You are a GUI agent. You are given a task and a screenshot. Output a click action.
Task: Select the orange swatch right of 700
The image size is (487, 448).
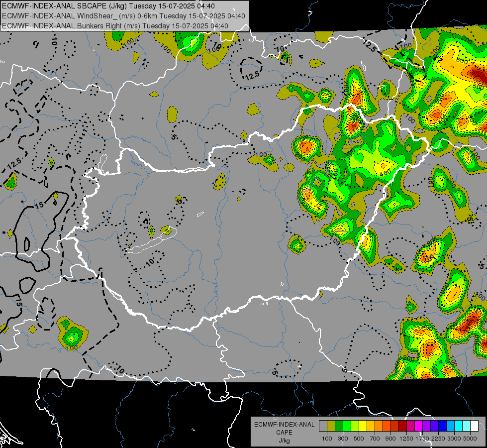379,426
